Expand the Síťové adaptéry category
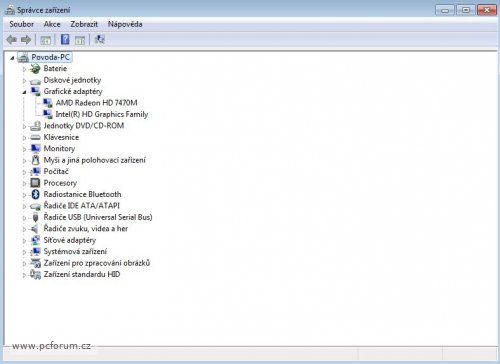500x364 pixels. tap(24, 241)
